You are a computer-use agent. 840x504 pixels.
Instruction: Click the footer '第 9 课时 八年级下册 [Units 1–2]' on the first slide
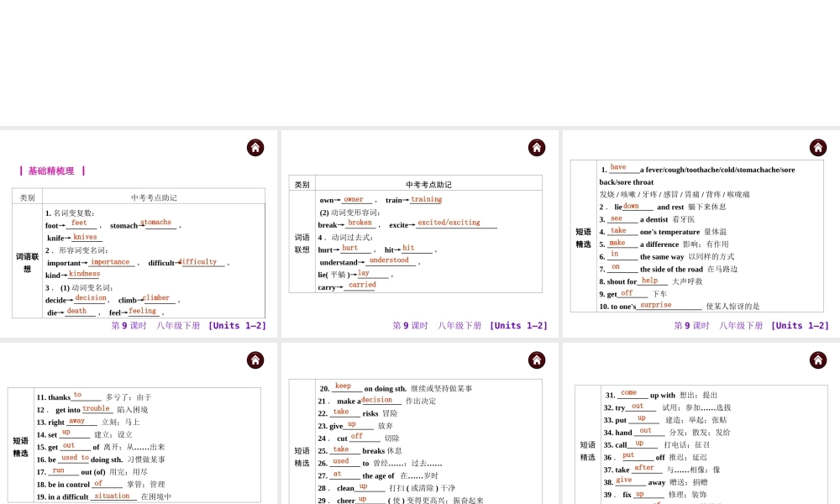click(188, 325)
